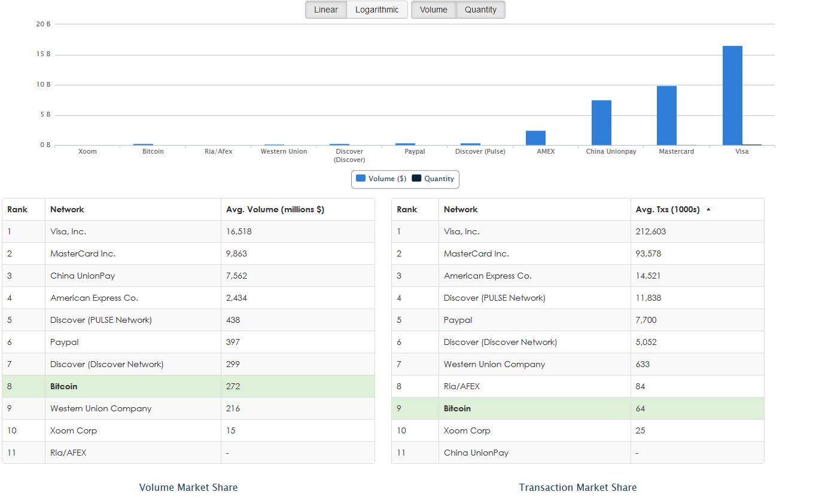Click the blue Volume legend color box
The height and width of the screenshot is (504, 822).
point(361,178)
